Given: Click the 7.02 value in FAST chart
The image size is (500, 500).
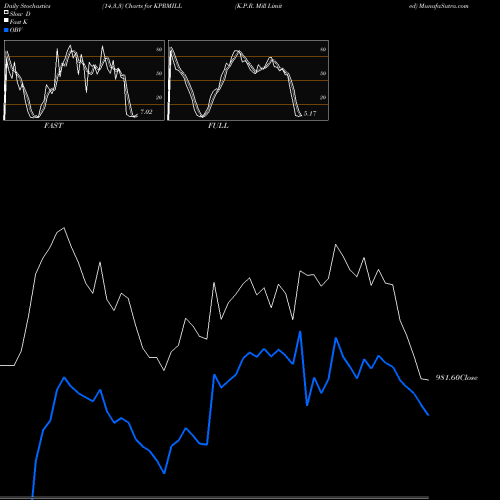Looking at the screenshot, I should 146,112.
